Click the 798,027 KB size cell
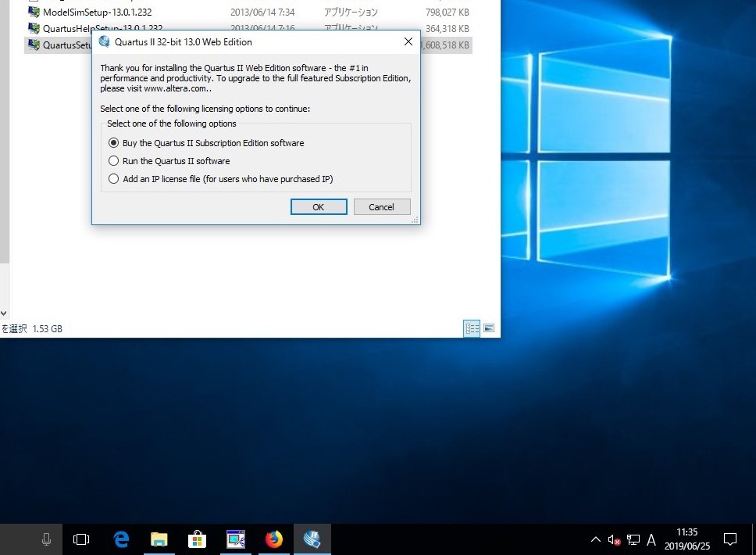 [448, 12]
